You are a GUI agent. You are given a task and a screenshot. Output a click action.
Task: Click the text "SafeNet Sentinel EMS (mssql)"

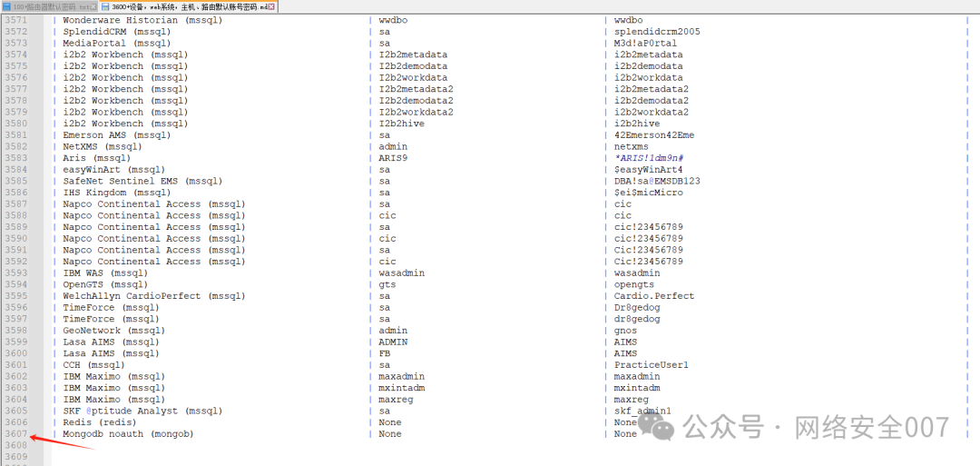point(142,181)
